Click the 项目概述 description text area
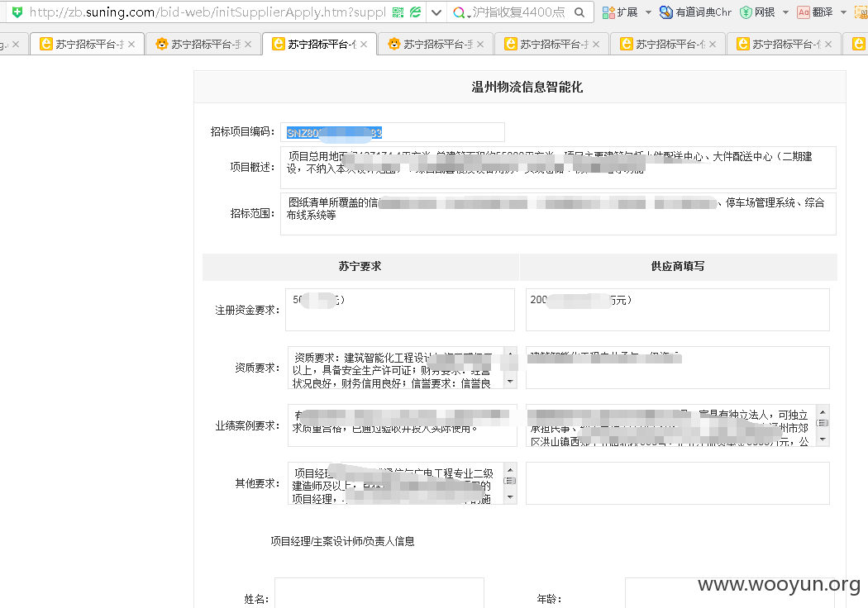 (x=558, y=168)
